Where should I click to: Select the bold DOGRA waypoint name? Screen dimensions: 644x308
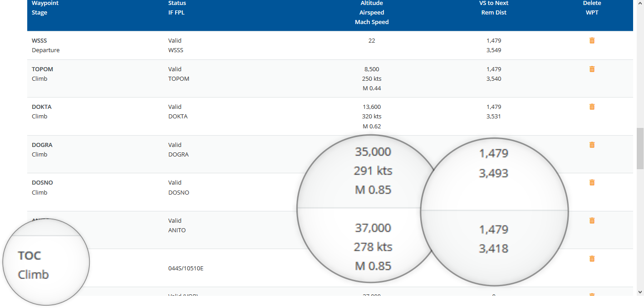(x=42, y=145)
